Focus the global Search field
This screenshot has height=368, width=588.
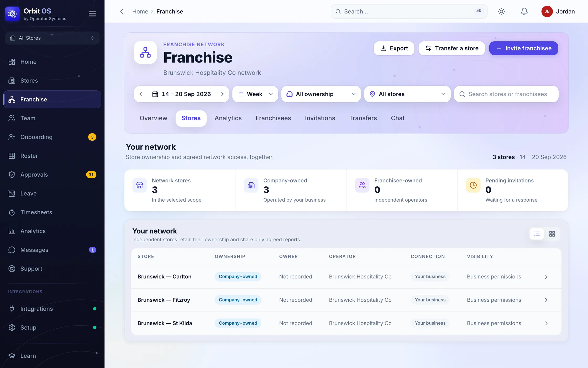click(409, 12)
